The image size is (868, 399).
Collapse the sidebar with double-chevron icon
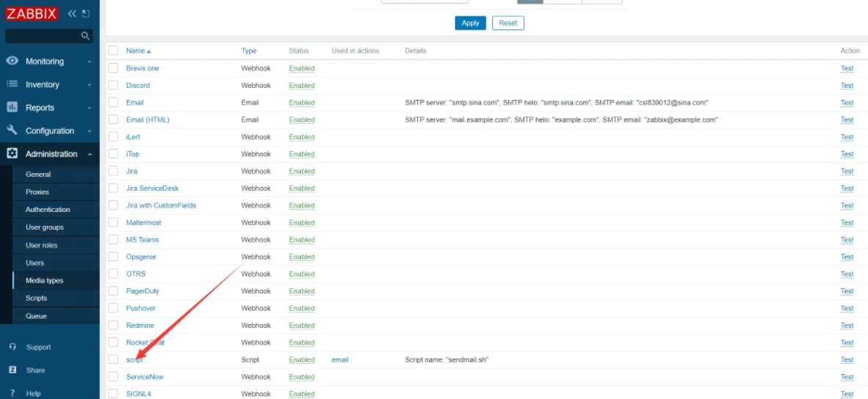[x=72, y=14]
